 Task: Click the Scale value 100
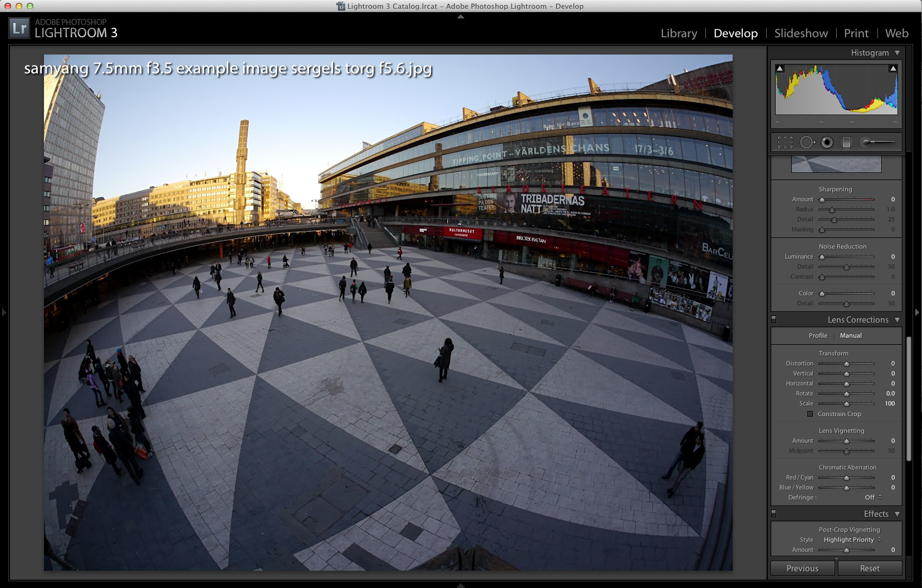(890, 403)
